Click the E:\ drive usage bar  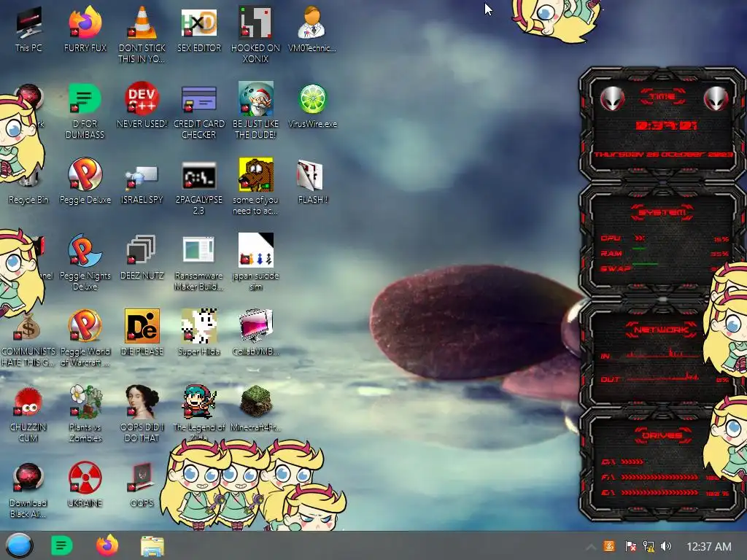click(660, 493)
